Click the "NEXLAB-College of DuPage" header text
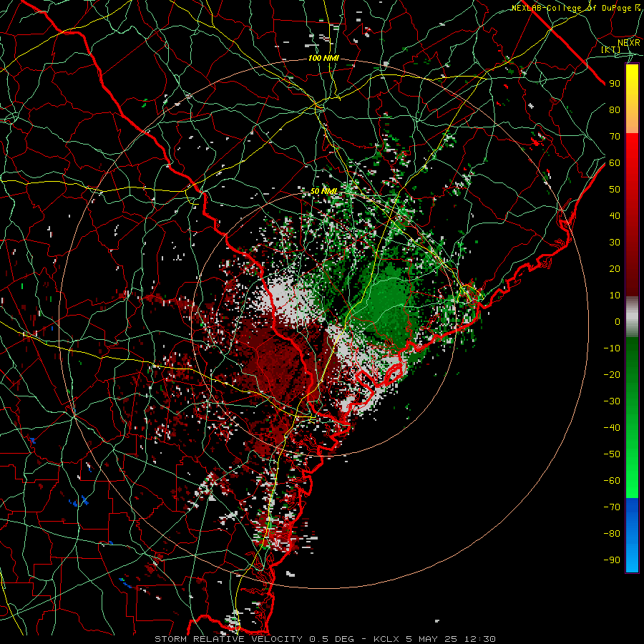Image resolution: width=644 pixels, height=644 pixels. tap(571, 8)
